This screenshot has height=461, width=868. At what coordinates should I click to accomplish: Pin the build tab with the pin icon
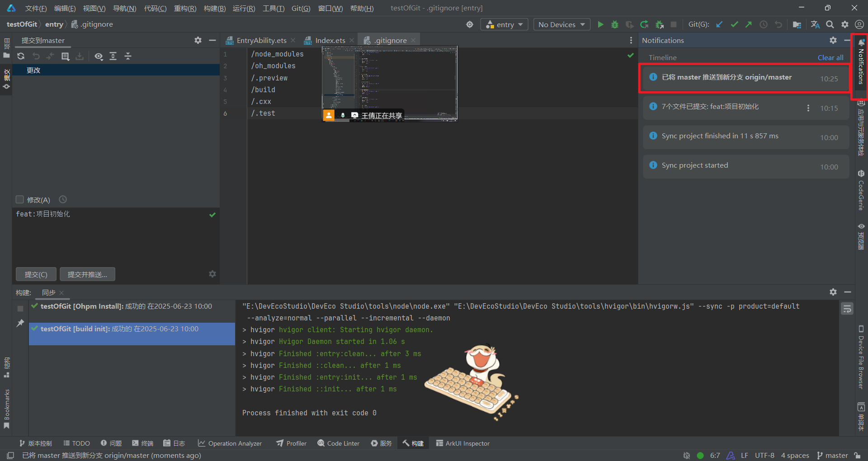point(20,323)
